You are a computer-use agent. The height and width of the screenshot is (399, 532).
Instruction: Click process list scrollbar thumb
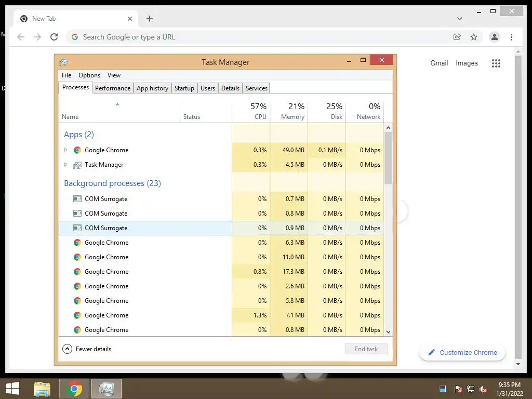pos(388,158)
